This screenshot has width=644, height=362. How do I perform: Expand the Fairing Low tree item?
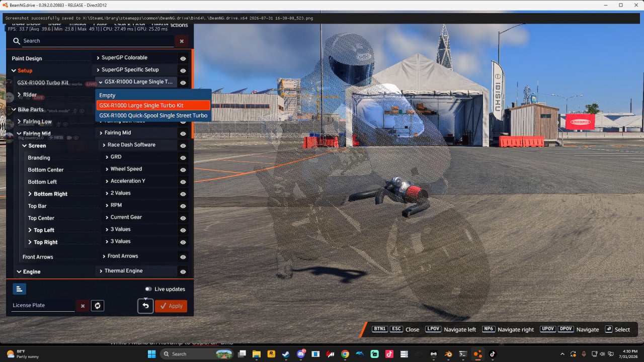[x=19, y=121]
